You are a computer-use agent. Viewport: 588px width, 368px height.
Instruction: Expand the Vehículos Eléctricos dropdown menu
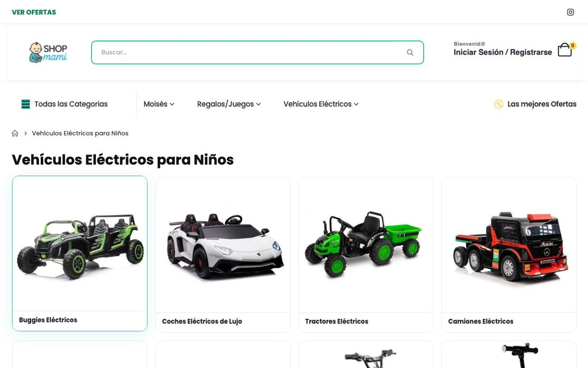click(321, 104)
